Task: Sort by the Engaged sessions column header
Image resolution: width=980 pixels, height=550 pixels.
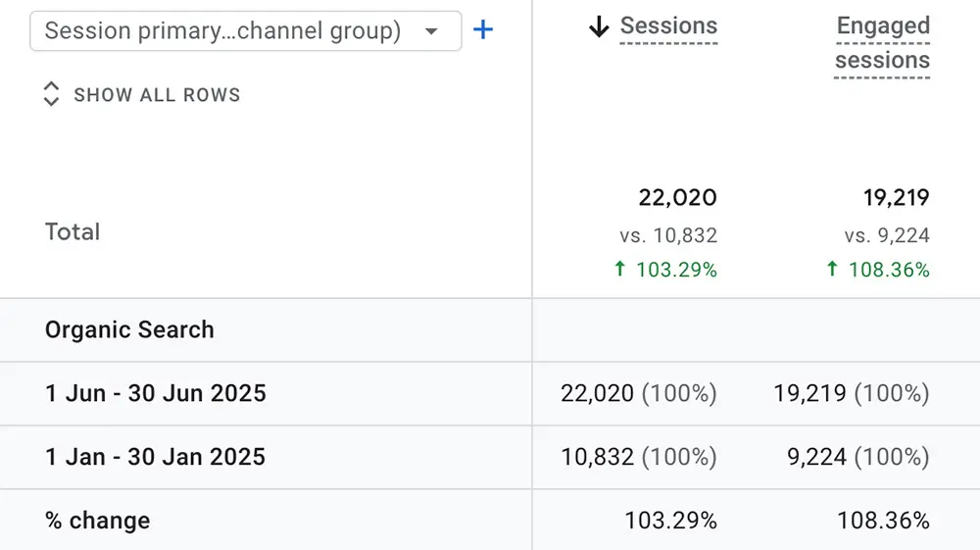Action: coord(882,43)
